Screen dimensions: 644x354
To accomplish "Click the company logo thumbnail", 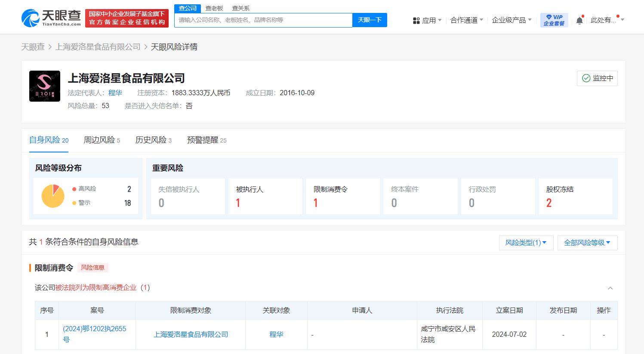I will [45, 86].
